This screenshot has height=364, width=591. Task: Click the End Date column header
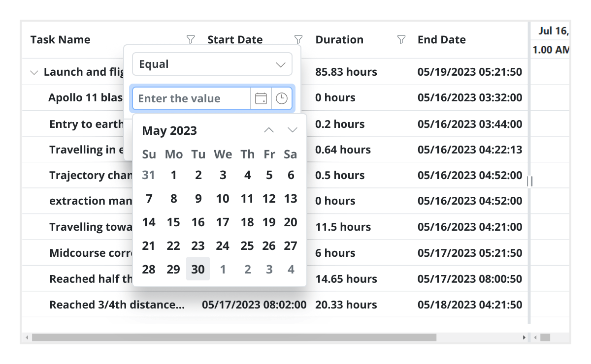(441, 39)
